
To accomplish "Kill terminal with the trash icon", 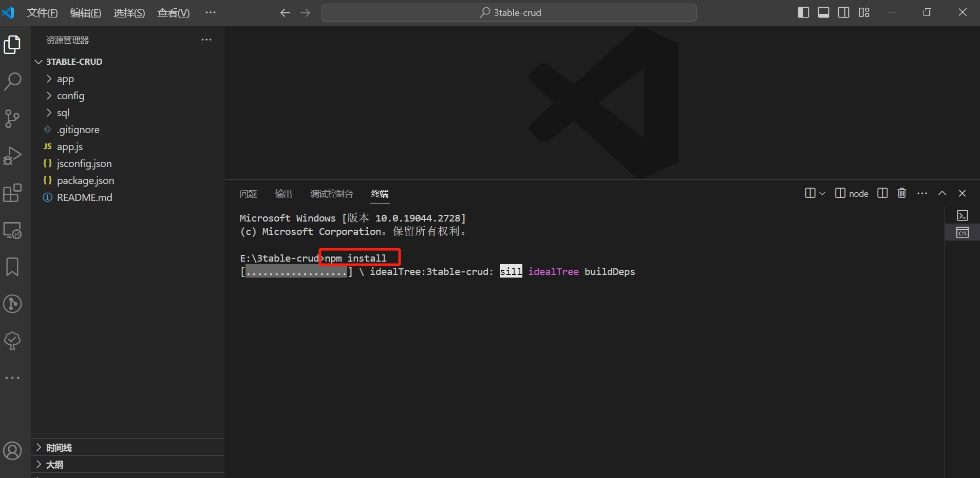I will [x=901, y=193].
